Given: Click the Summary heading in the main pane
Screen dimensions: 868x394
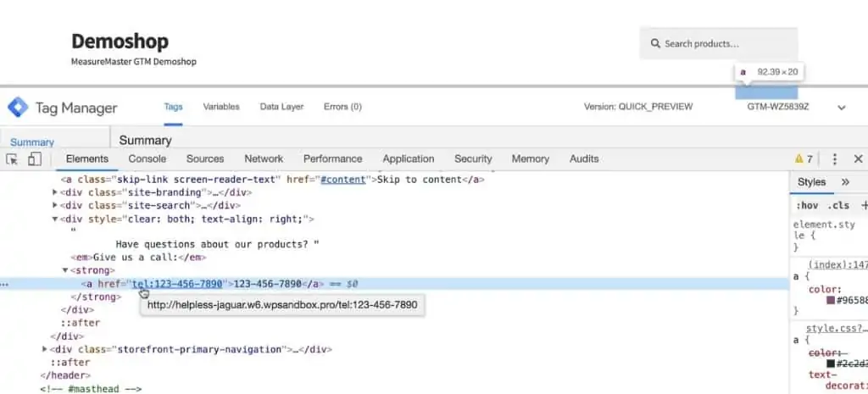Looking at the screenshot, I should point(145,141).
